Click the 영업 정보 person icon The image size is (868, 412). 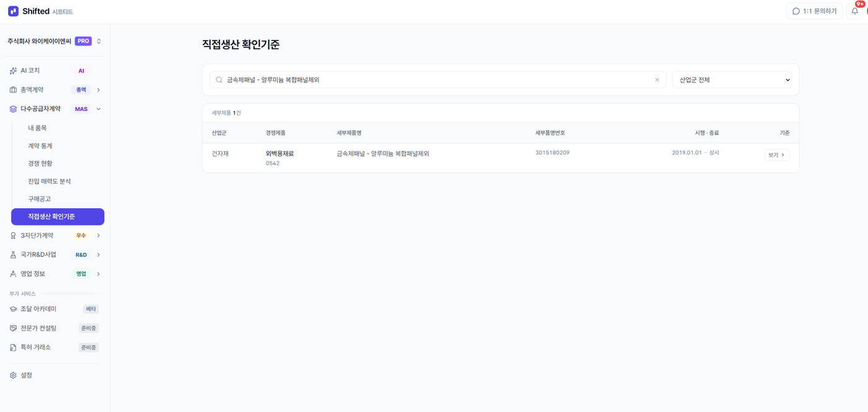pyautogui.click(x=13, y=274)
